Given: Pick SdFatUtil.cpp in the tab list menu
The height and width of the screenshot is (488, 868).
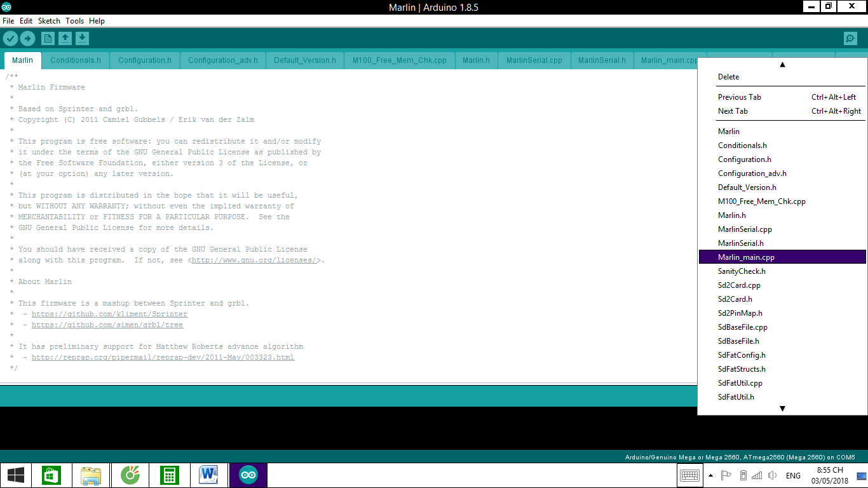Looking at the screenshot, I should [x=782, y=383].
